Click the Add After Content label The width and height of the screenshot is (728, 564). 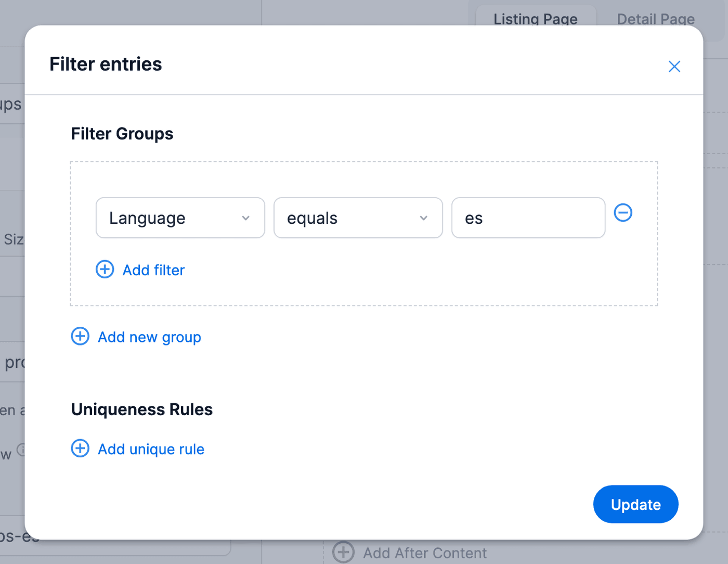(425, 553)
